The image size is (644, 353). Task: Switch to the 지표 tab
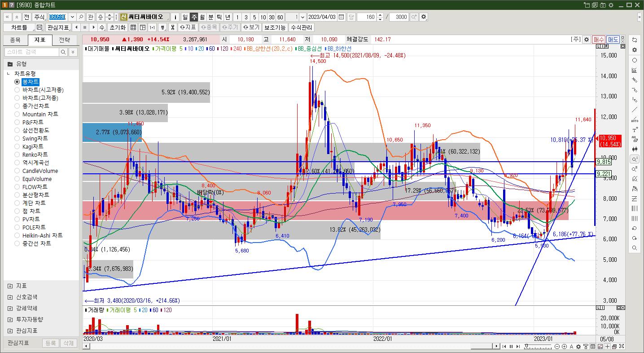pyautogui.click(x=40, y=40)
